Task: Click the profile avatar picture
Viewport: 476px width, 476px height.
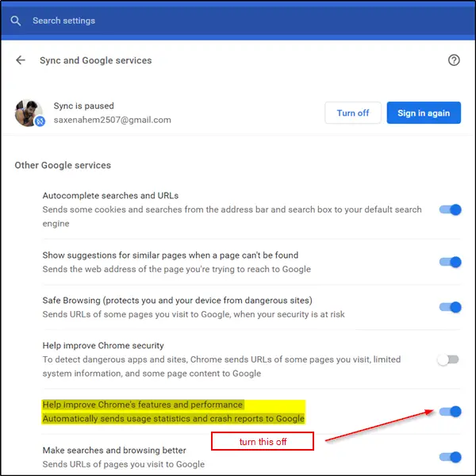Action: pyautogui.click(x=29, y=113)
